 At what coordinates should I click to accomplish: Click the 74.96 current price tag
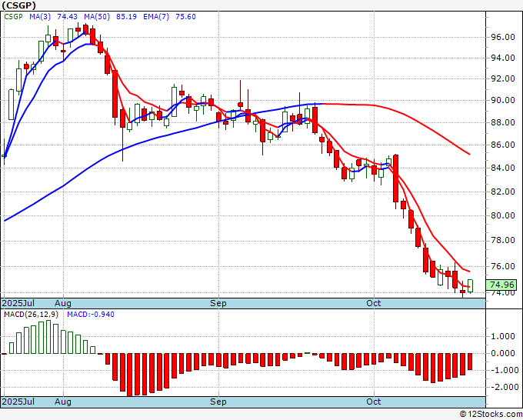point(502,285)
